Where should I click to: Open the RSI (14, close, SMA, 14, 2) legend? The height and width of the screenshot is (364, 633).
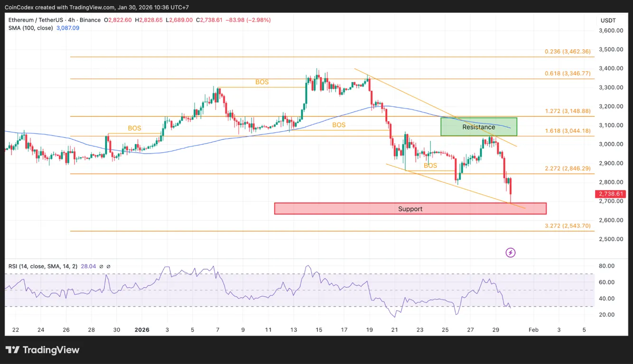point(43,266)
